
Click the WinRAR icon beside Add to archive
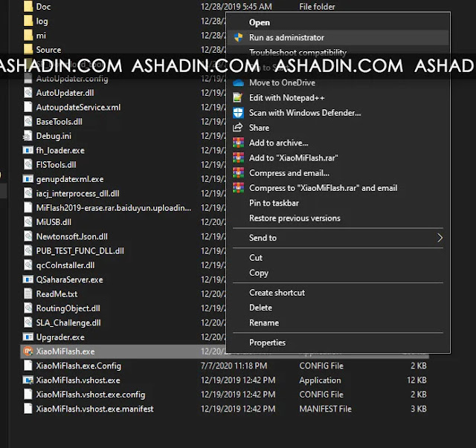(238, 143)
